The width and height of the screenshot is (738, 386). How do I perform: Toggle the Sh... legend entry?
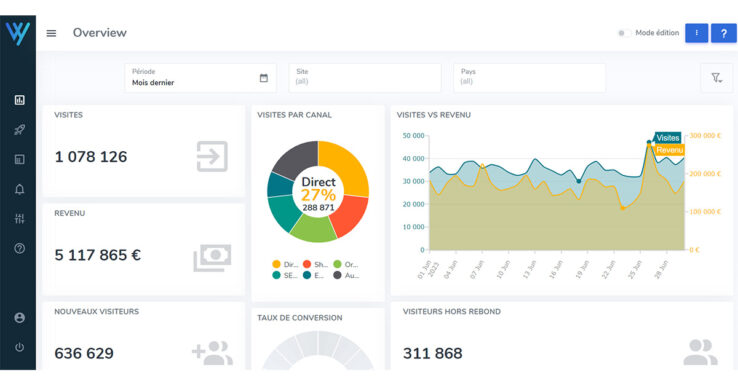(x=315, y=265)
